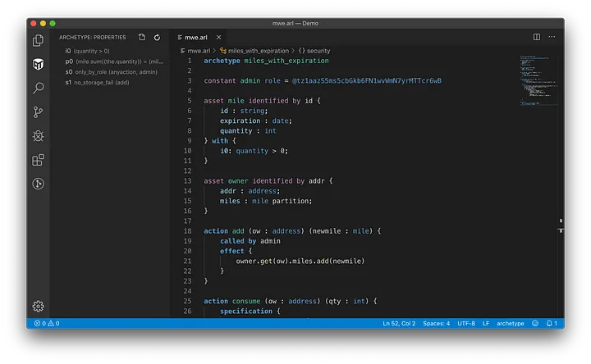The height and width of the screenshot is (364, 591).
Task: Click the errors and warnings status indicator
Action: (46, 324)
